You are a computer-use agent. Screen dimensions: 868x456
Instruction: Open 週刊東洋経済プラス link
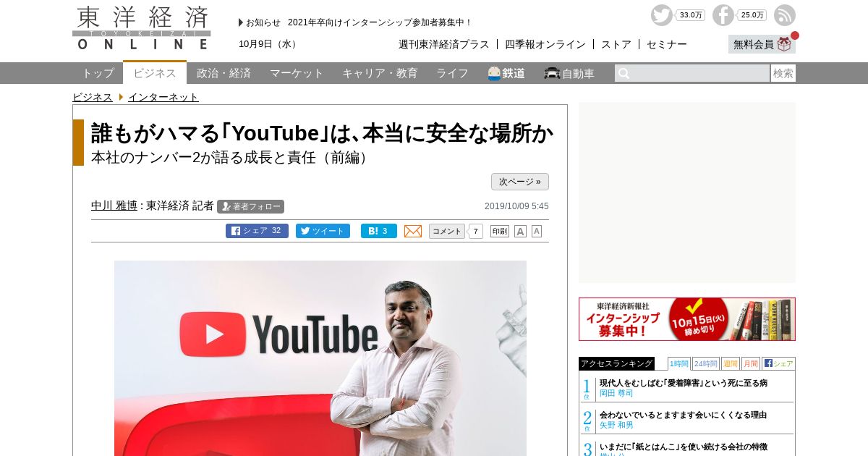tap(444, 44)
